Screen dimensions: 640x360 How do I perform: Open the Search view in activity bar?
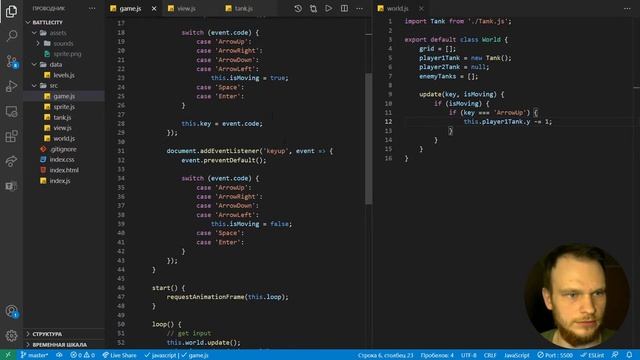pos(11,36)
